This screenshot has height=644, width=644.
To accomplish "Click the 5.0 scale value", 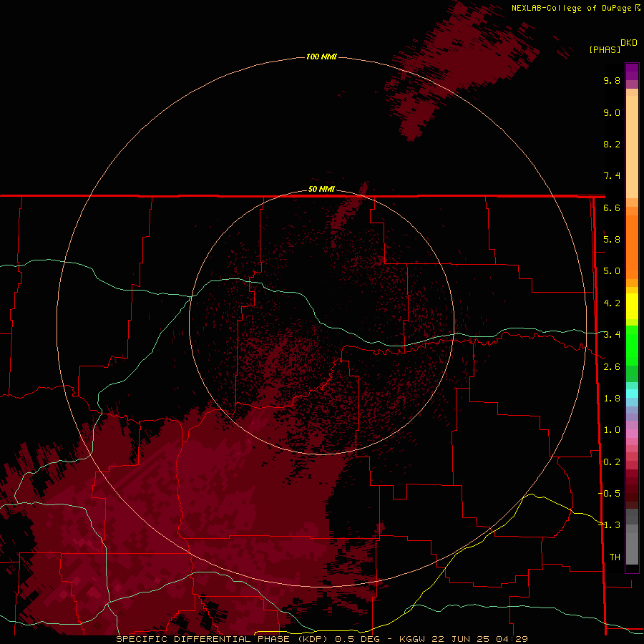I will tap(612, 271).
